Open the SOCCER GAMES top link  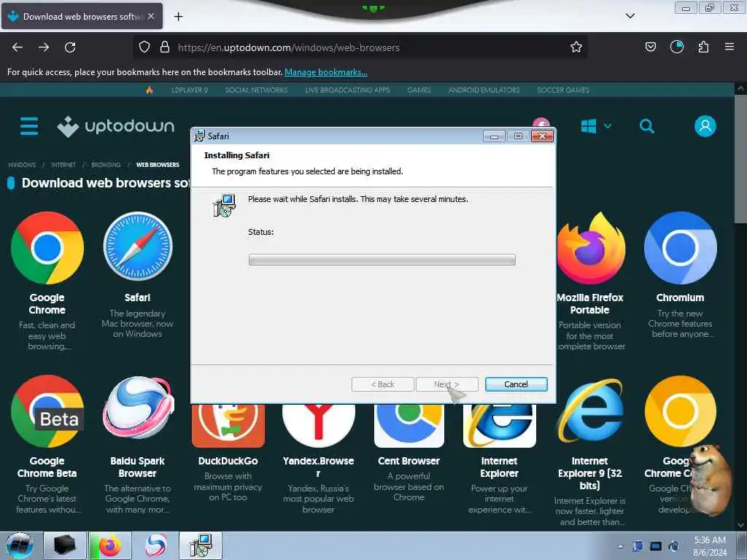coord(563,90)
